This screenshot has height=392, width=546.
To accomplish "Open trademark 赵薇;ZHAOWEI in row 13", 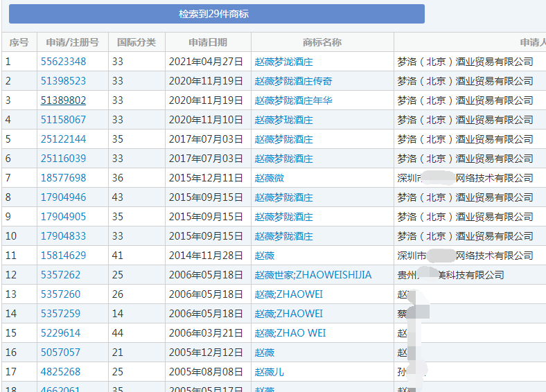I will click(289, 294).
